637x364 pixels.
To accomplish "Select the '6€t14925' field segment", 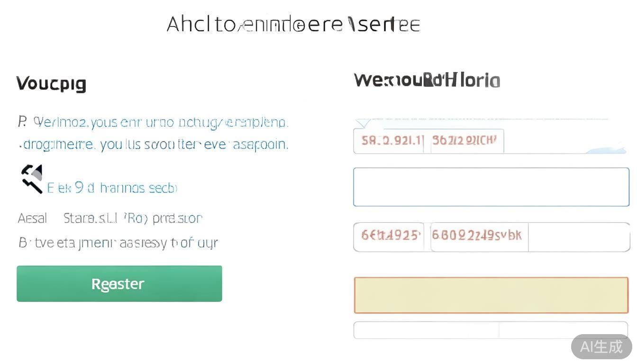I will (x=391, y=236).
